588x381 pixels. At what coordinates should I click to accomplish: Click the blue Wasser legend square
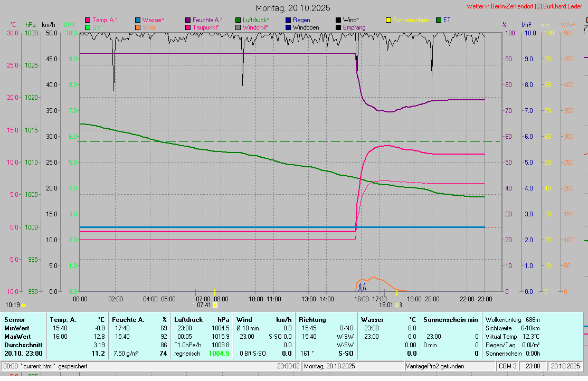tap(138, 20)
